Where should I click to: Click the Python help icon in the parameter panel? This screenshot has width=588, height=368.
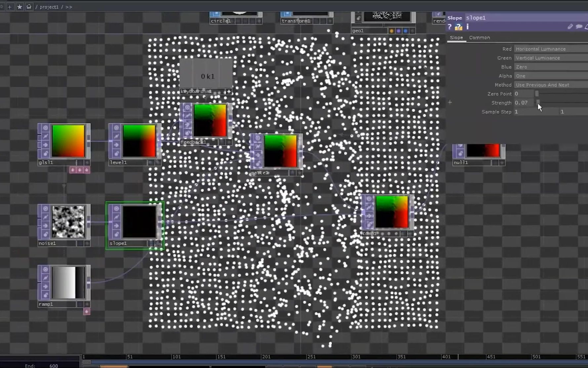[458, 27]
